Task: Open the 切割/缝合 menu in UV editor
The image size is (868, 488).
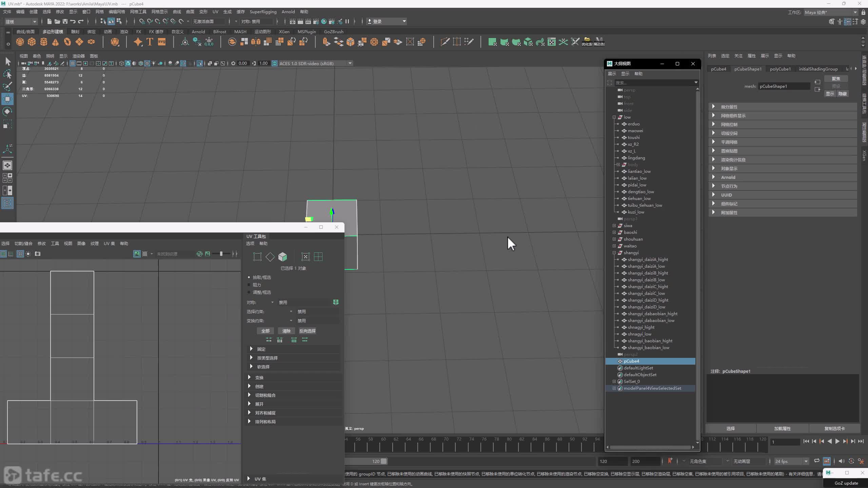Action: (23, 243)
